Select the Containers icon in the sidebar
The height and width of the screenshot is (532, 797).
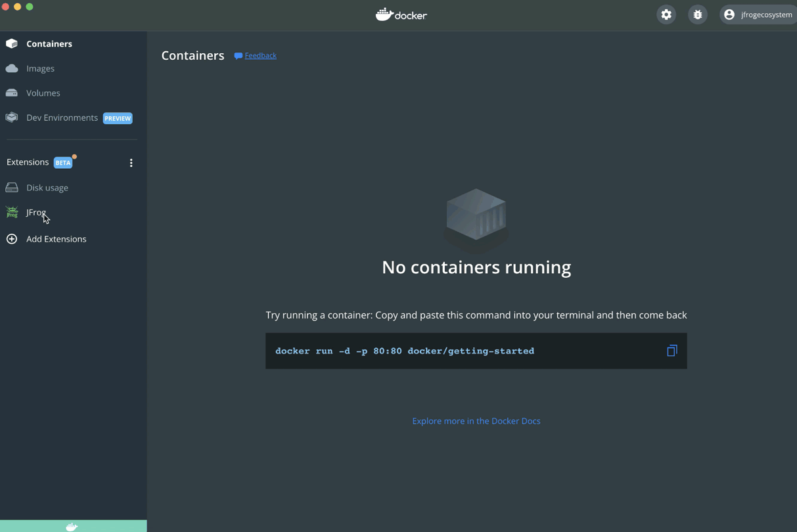(x=12, y=43)
